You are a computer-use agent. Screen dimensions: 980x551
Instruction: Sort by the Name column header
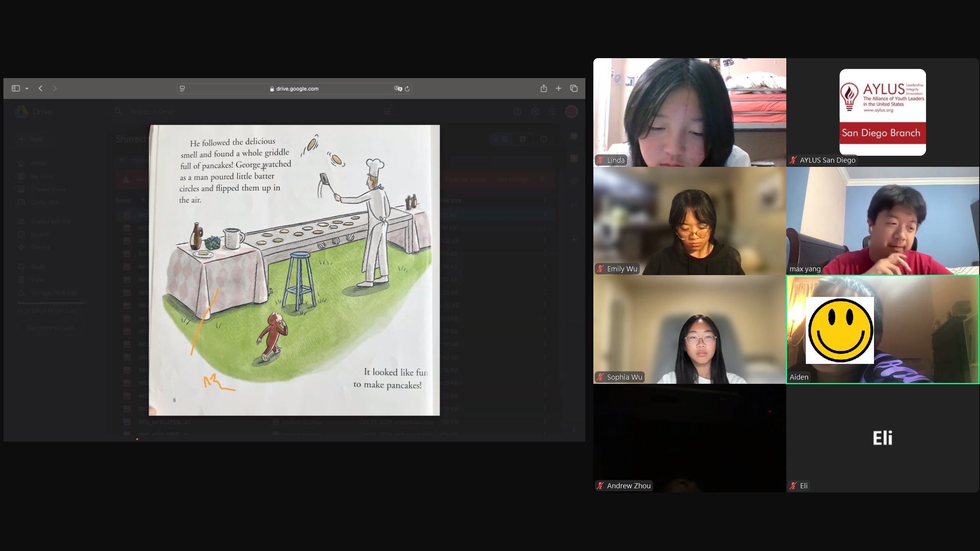point(124,201)
